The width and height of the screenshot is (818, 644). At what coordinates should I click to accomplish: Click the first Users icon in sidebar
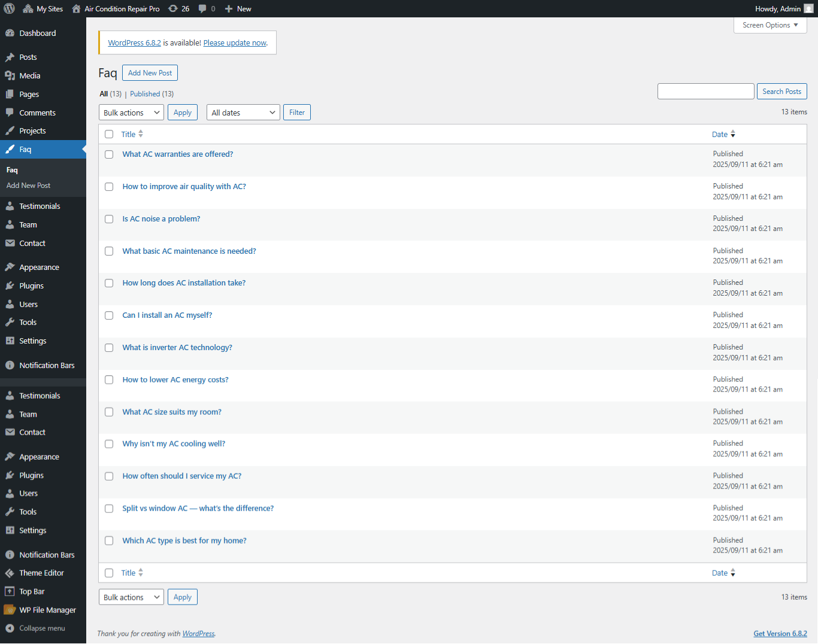click(10, 305)
